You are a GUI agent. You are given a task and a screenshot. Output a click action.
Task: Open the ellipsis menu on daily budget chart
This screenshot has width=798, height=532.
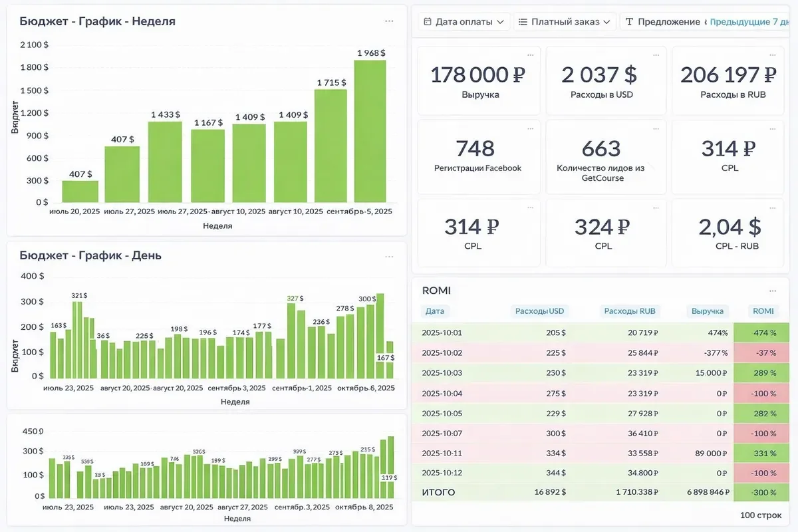coord(389,256)
